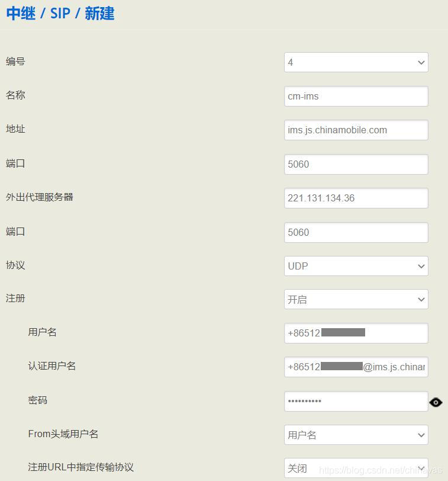The image size is (448, 481).
Task: Click the 外出代理服务器 IP address field
Action: tap(356, 198)
